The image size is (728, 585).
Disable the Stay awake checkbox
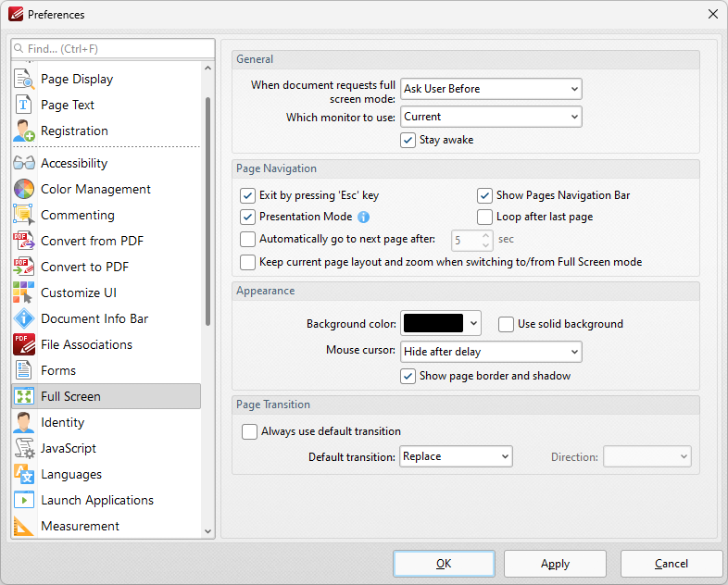408,141
